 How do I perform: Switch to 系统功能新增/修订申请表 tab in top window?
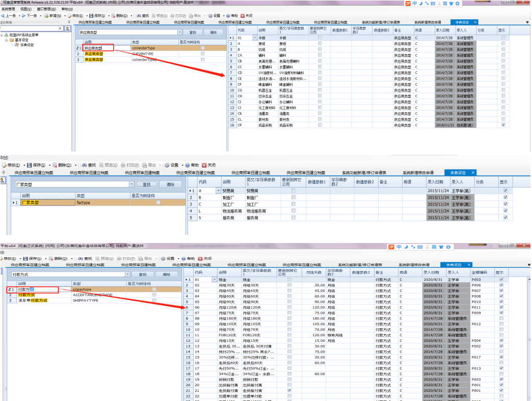381,22
